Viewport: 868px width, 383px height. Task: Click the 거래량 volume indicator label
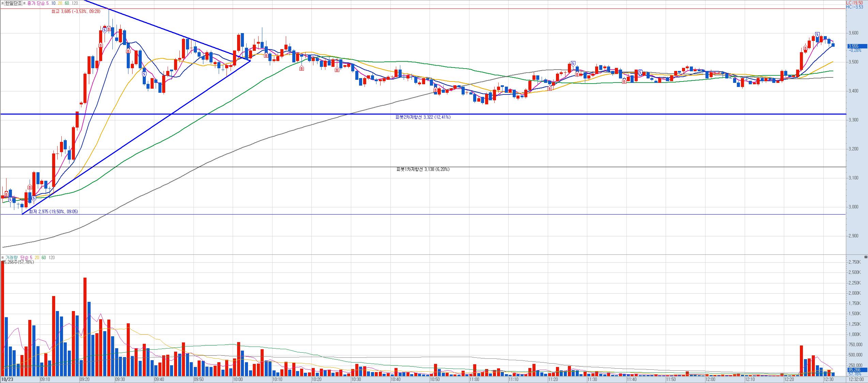[11, 258]
